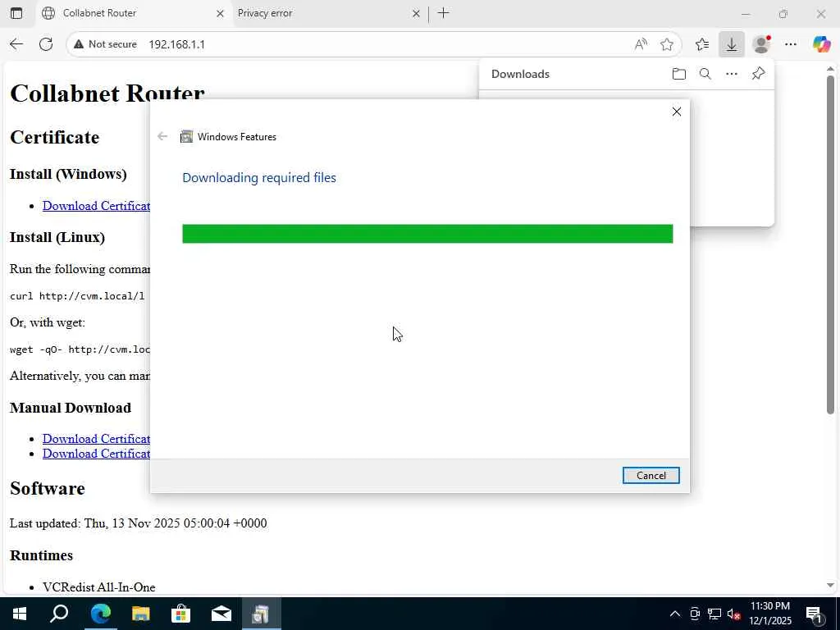Open File Explorer from the taskbar

click(141, 614)
